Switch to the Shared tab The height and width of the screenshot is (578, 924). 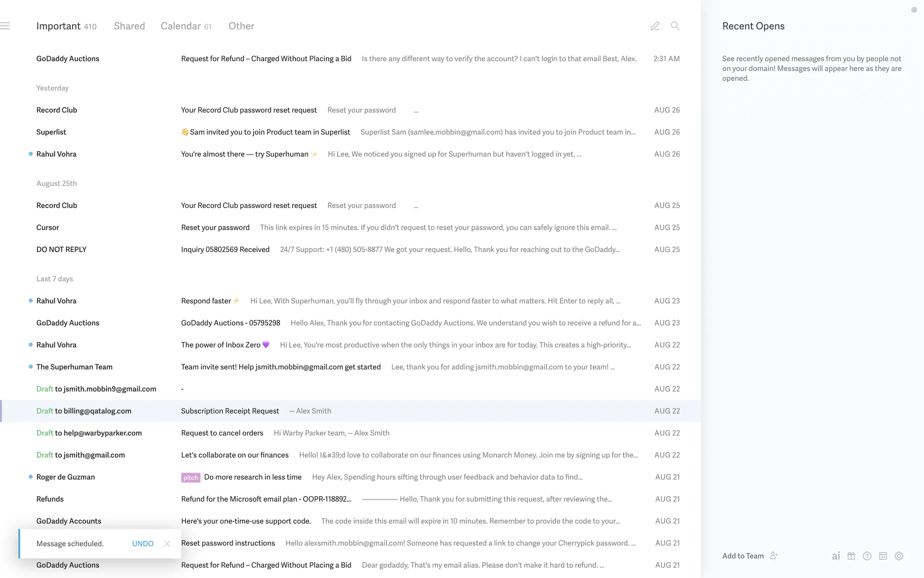point(129,26)
